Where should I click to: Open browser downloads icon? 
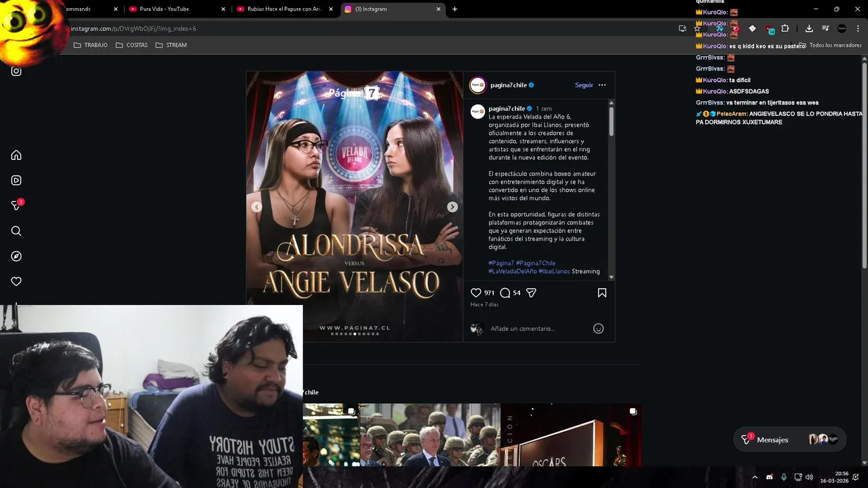[809, 28]
